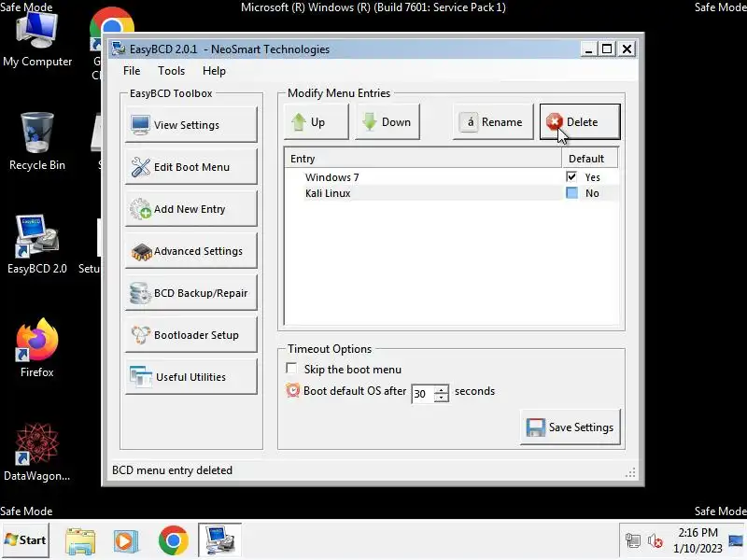Rename the selected boot entry
Image resolution: width=747 pixels, height=560 pixels.
coord(493,122)
